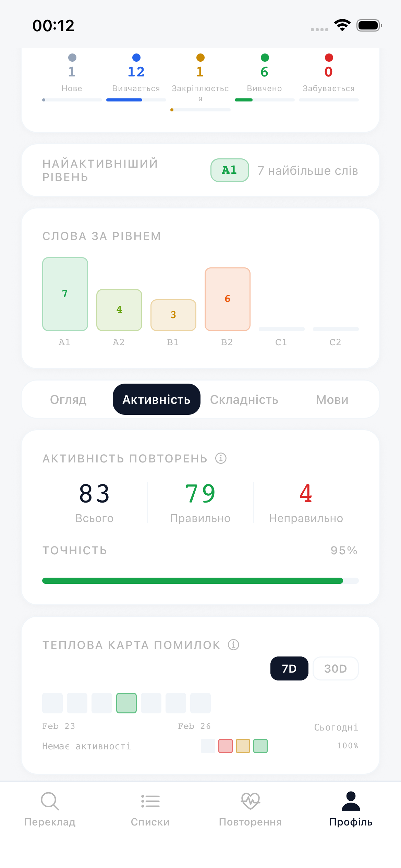Tap the Профіль person icon
This screenshot has height=868, width=401.
click(x=351, y=801)
